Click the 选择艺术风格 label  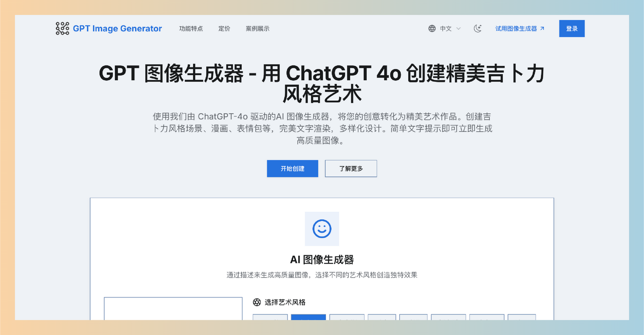click(285, 302)
